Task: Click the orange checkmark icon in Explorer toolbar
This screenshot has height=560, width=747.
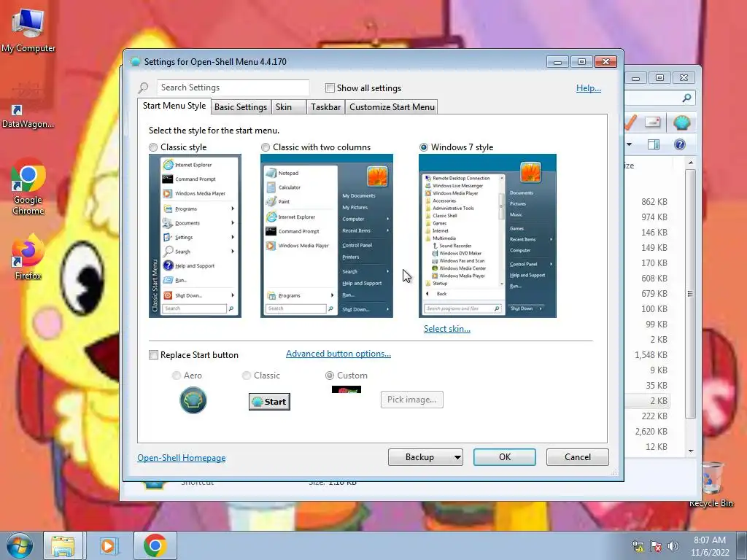Action: (x=630, y=122)
